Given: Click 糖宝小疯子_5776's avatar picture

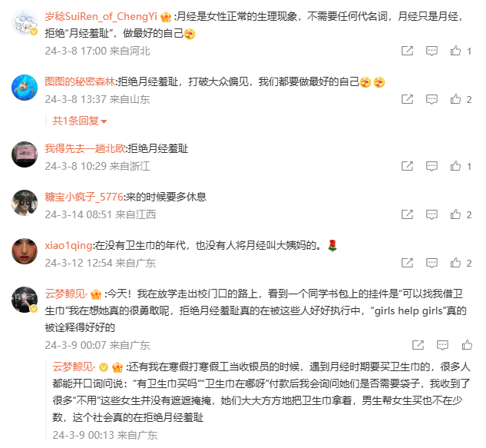Looking at the screenshot, I should coord(25,203).
